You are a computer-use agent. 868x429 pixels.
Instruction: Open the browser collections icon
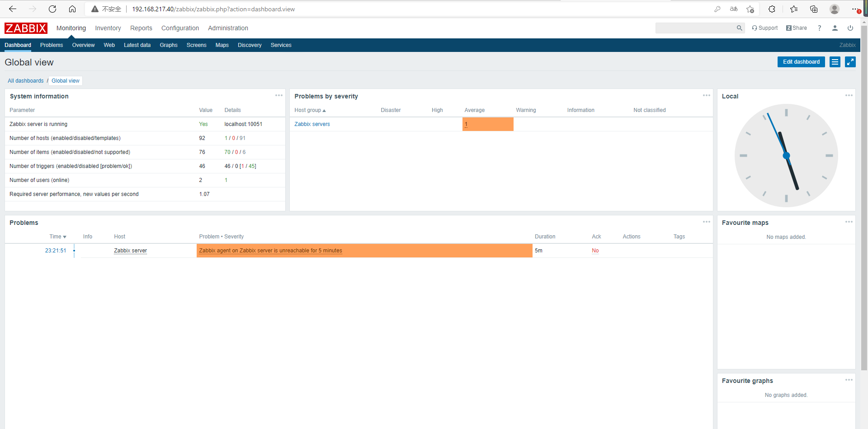point(814,9)
